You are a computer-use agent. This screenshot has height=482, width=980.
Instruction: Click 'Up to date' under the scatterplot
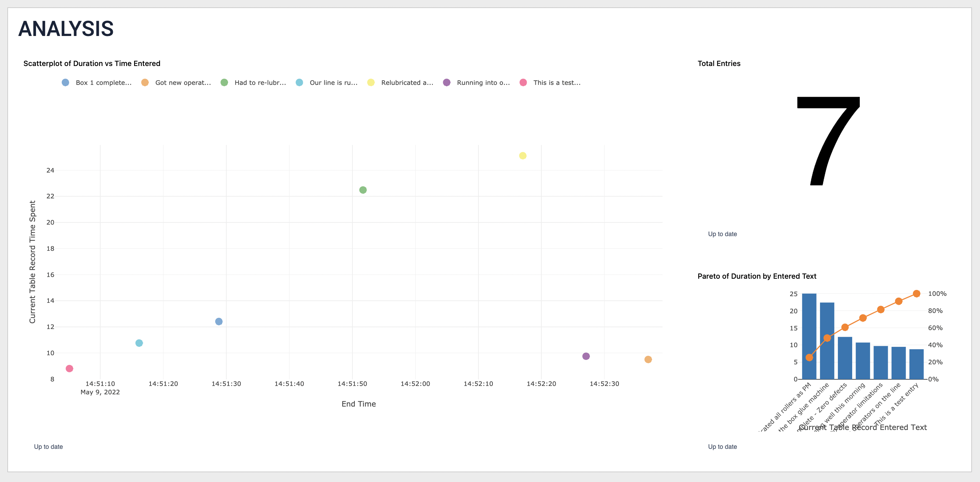[48, 447]
